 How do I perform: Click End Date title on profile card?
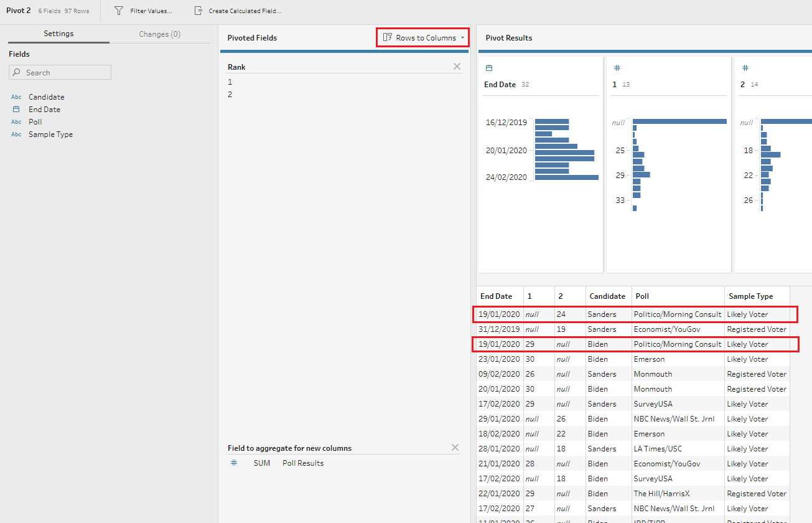click(x=500, y=85)
